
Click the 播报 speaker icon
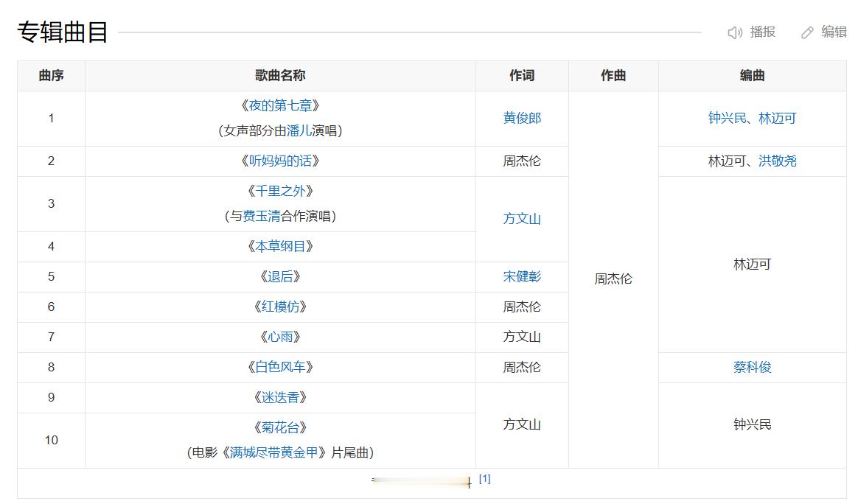coord(734,33)
